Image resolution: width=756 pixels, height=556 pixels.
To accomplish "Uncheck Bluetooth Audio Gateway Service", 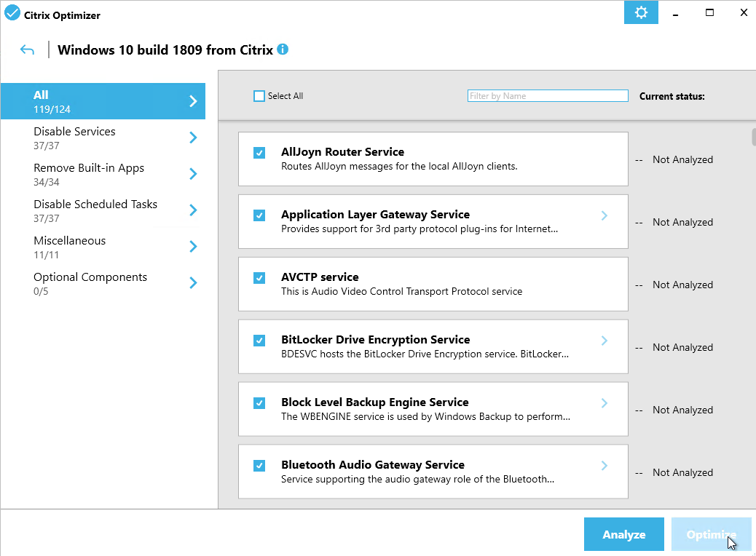I will (259, 466).
